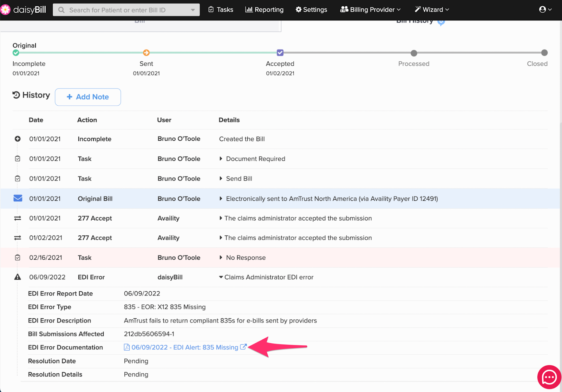This screenshot has width=562, height=392.
Task: Click the gray Processed status marker
Action: pos(414,53)
